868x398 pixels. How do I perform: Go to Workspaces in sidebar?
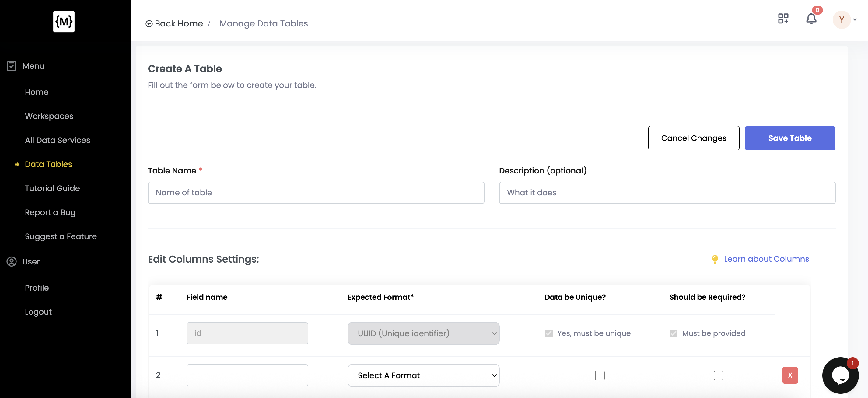click(49, 116)
